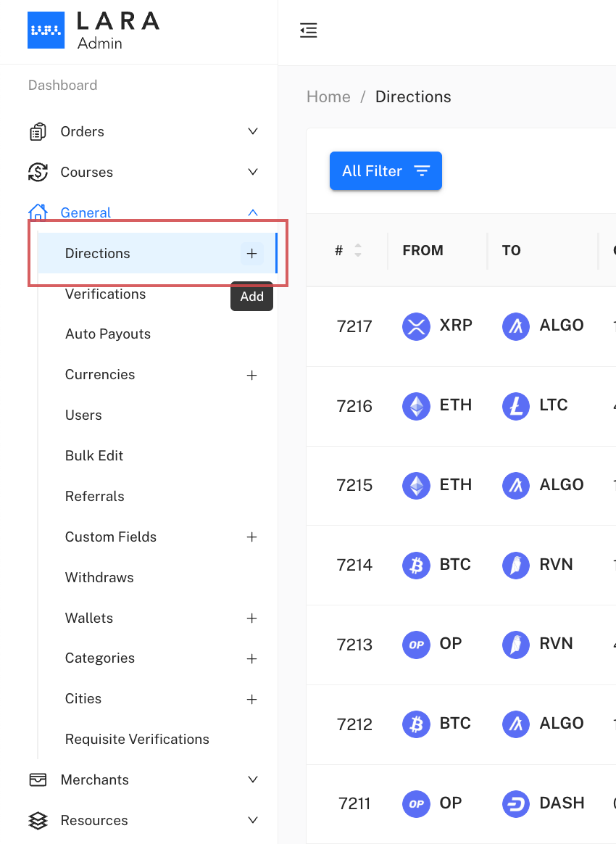This screenshot has height=844, width=616.
Task: Click the plus icon beside Currencies
Action: point(251,375)
